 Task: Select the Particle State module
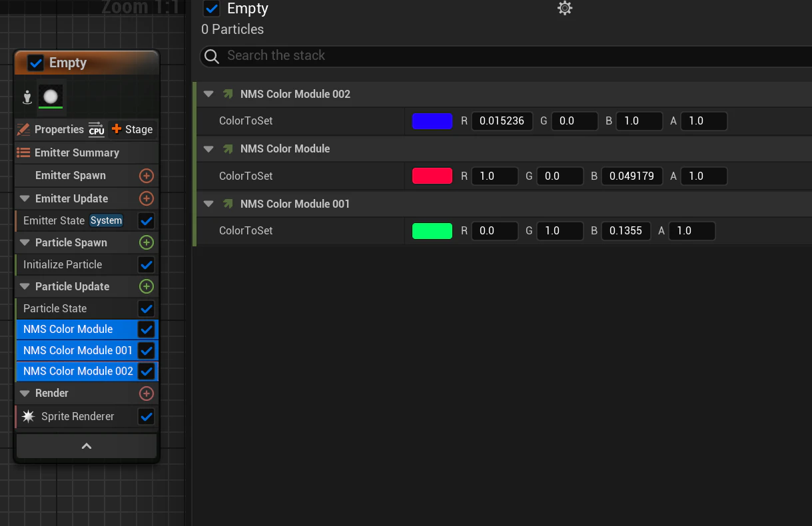coord(87,308)
